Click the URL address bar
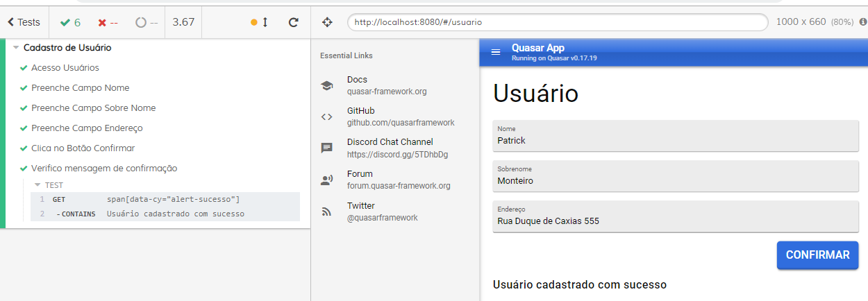Image resolution: width=868 pixels, height=301 pixels. tap(558, 22)
